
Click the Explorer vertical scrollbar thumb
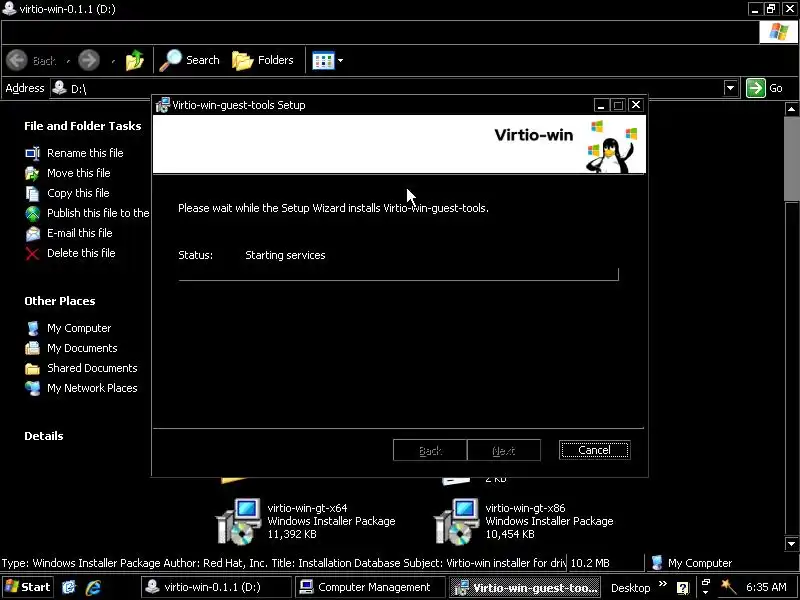[x=791, y=159]
